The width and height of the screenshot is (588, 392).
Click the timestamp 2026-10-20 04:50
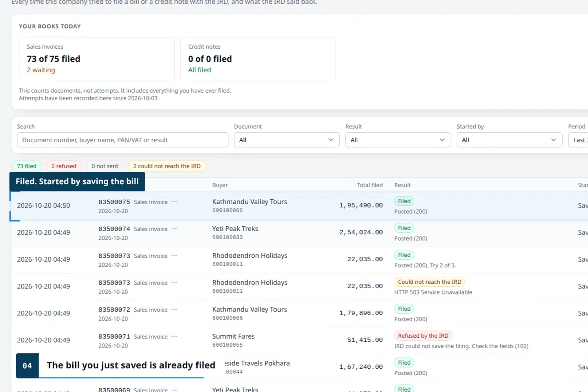coord(44,205)
